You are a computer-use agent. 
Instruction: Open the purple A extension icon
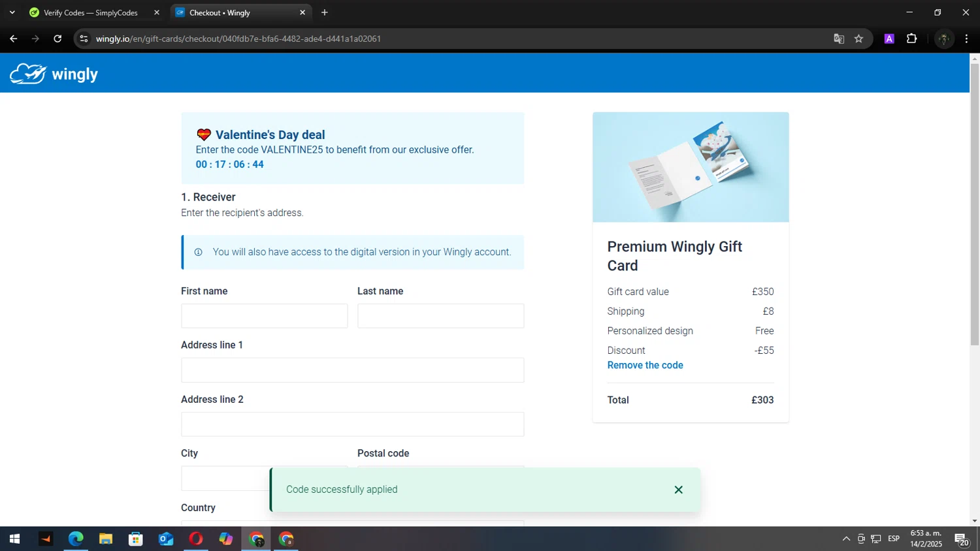(889, 39)
